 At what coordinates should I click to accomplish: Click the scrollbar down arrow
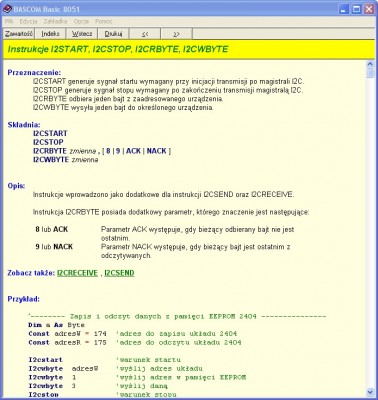coord(370,392)
